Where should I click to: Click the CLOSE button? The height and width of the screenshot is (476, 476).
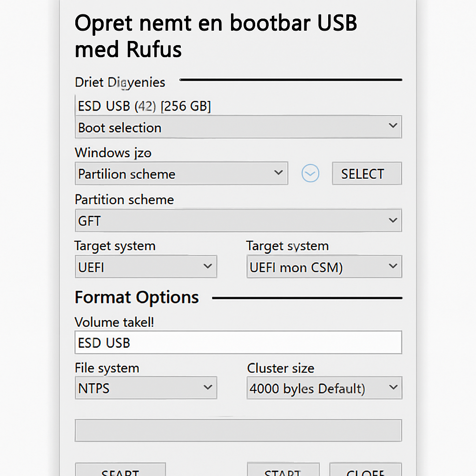pyautogui.click(x=365, y=471)
